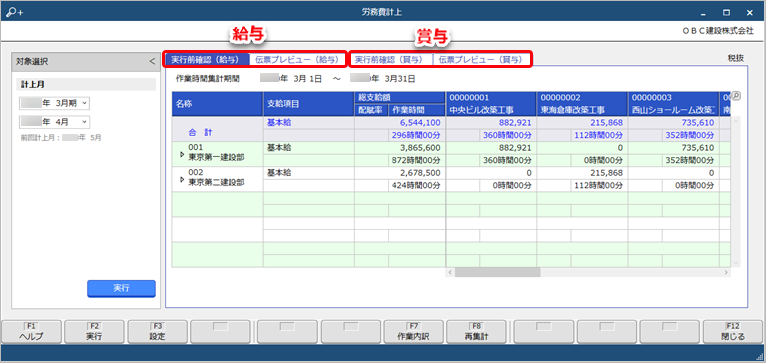The image size is (766, 363).
Task: Click the 215,868 cell in 002 row
Action: click(606, 172)
